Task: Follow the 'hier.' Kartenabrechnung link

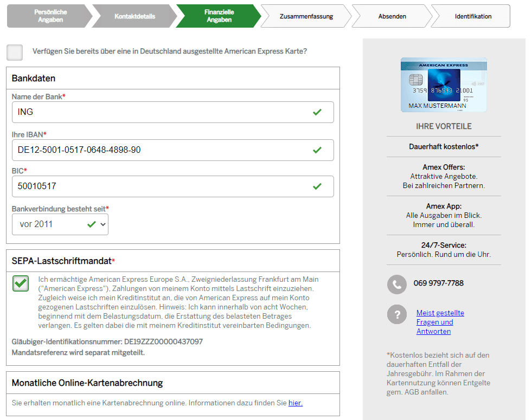Action: [x=295, y=403]
